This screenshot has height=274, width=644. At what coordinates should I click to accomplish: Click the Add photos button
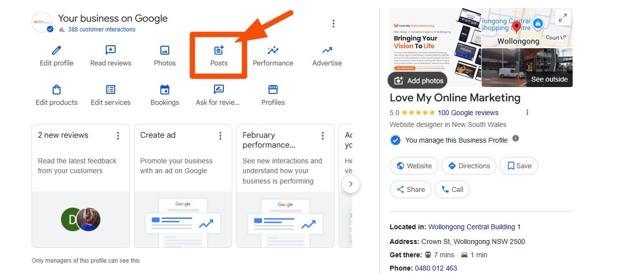[x=418, y=81]
